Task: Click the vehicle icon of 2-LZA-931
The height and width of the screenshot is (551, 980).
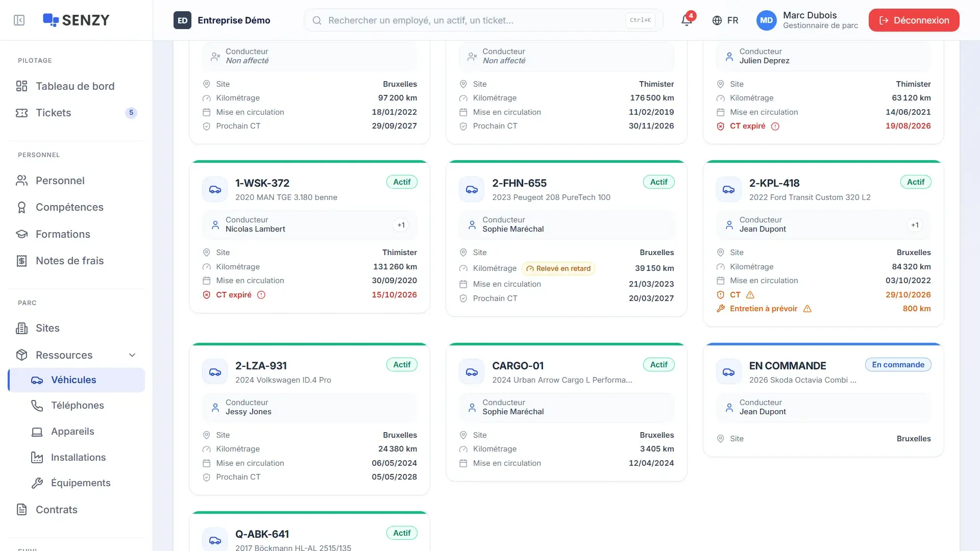Action: tap(215, 372)
